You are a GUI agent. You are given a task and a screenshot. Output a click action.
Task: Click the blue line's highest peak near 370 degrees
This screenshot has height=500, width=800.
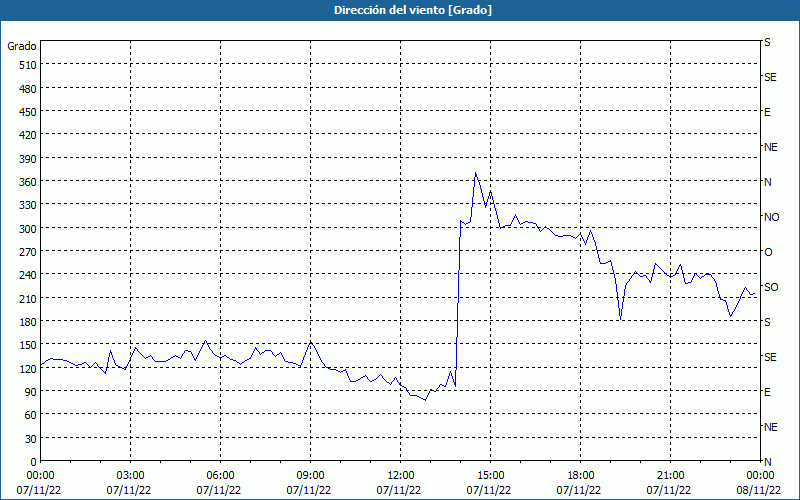click(x=476, y=173)
